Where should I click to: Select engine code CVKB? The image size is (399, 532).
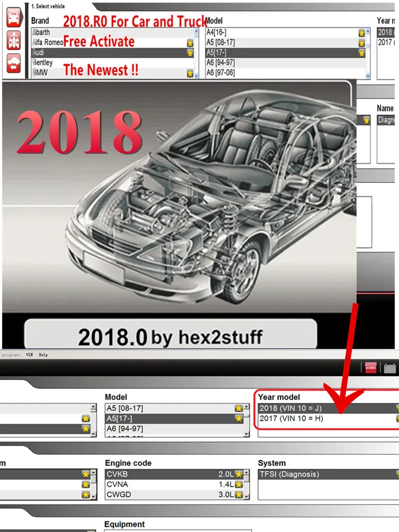tap(174, 474)
